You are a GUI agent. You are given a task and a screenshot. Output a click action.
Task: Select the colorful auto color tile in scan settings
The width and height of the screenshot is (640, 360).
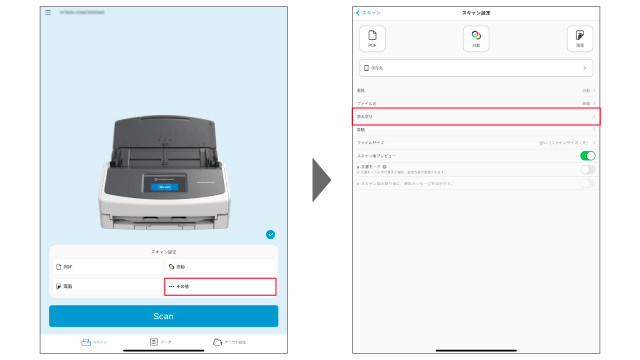click(476, 38)
